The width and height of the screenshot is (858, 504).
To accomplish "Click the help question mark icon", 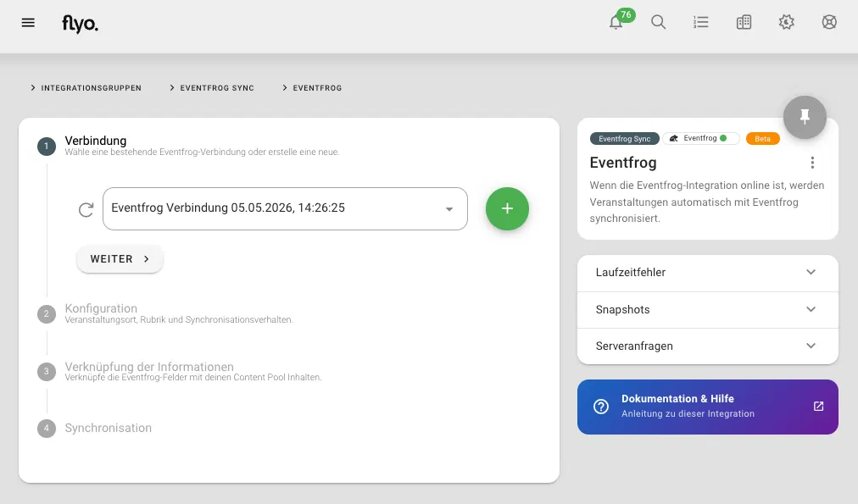I will tap(601, 407).
